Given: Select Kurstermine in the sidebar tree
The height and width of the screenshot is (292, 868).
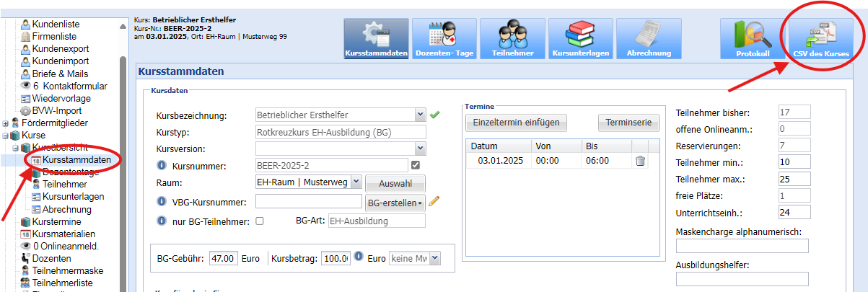Looking at the screenshot, I should coord(57,222).
